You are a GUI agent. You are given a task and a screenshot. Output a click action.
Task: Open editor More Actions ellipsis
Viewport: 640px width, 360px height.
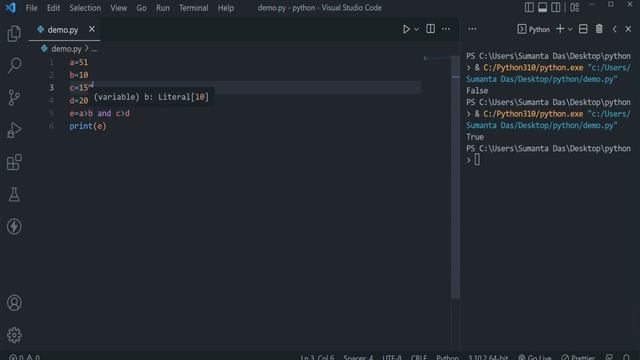click(446, 29)
